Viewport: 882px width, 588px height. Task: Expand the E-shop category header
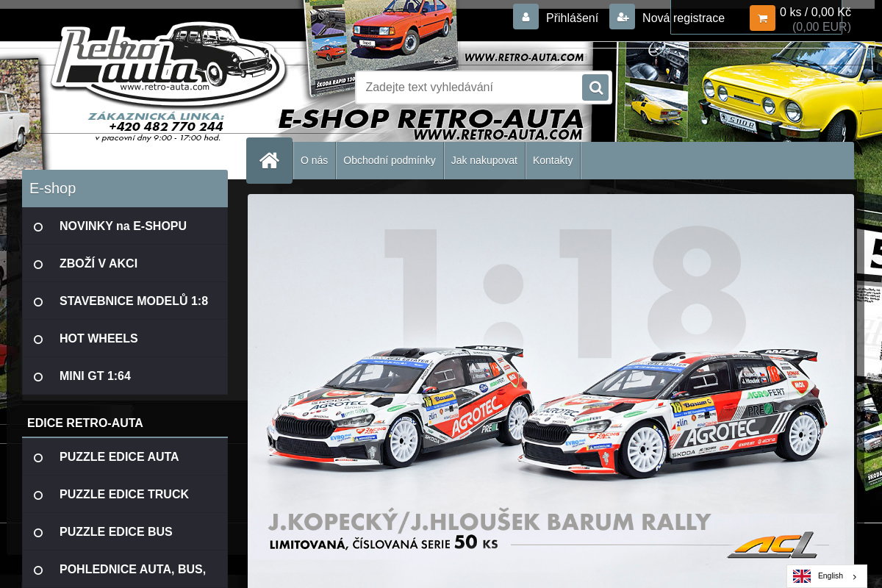pyautogui.click(x=52, y=188)
